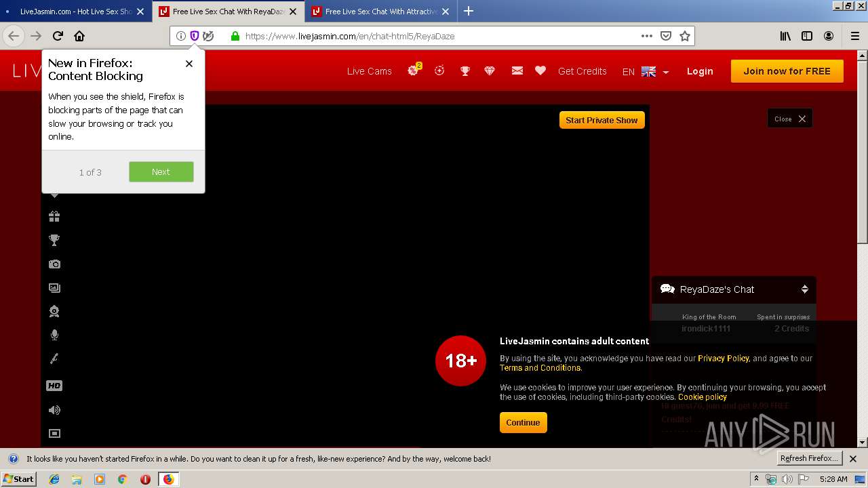Viewport: 868px width, 488px height.
Task: Open the picture gallery icon in sidebar
Action: click(x=54, y=287)
